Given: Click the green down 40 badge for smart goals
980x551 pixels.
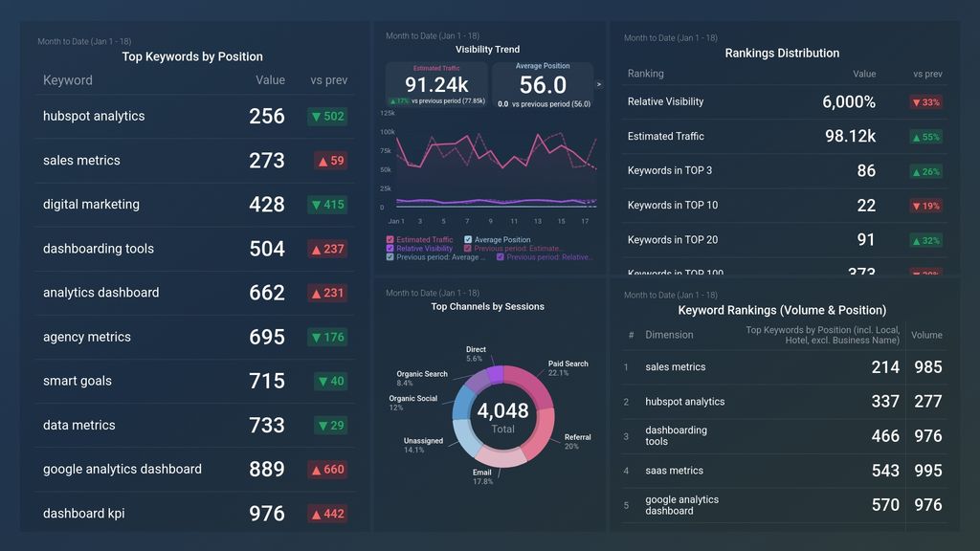Looking at the screenshot, I should click(330, 381).
